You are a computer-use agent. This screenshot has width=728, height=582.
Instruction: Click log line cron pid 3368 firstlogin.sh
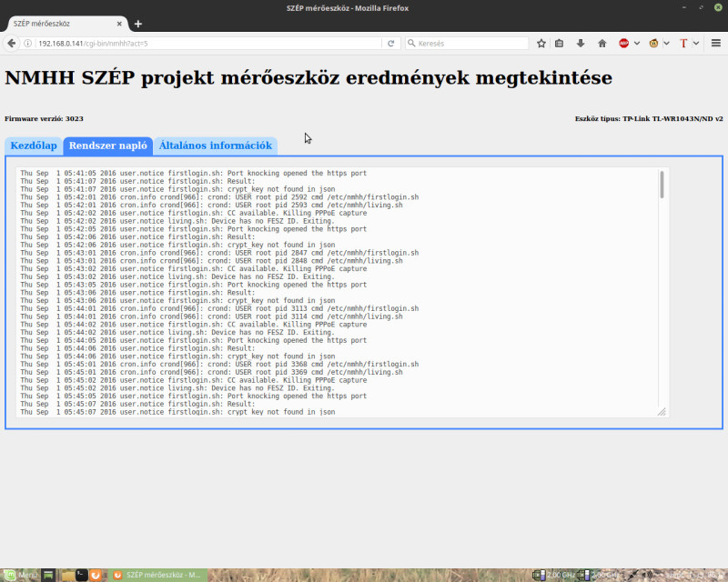pyautogui.click(x=219, y=365)
